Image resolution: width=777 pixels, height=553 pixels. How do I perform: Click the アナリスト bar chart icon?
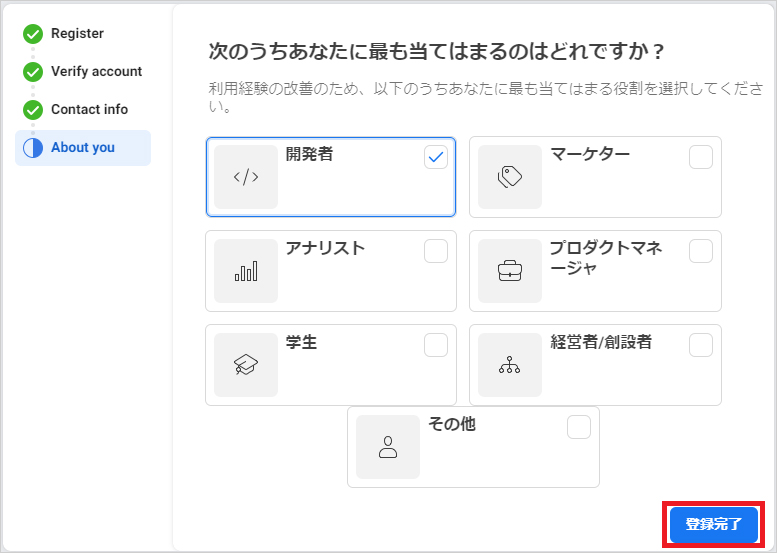click(246, 271)
